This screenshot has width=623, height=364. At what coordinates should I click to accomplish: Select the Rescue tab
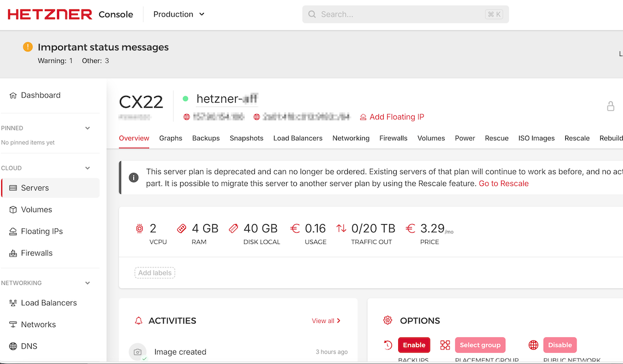tap(497, 138)
